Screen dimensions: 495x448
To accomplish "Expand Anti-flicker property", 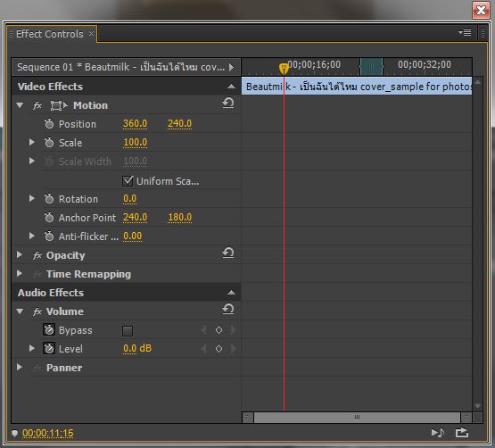I will click(x=31, y=236).
